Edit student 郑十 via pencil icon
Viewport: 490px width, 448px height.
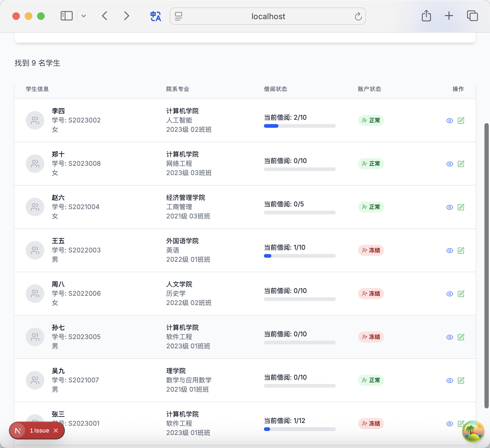click(x=461, y=164)
